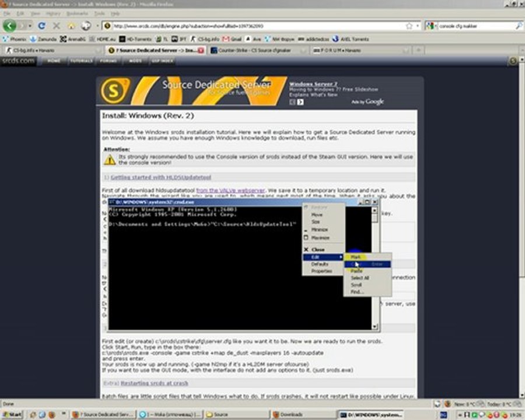
Task: Open the addictedcss bookmark
Action: click(313, 39)
